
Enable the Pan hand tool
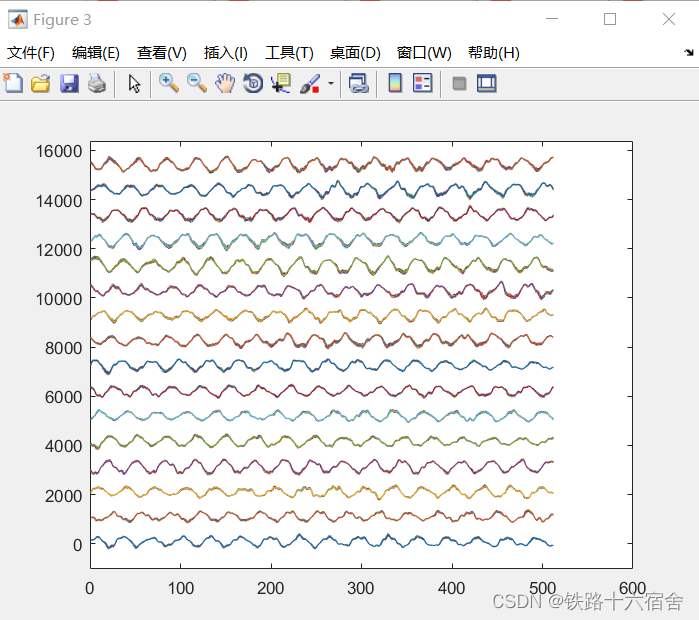pos(225,83)
